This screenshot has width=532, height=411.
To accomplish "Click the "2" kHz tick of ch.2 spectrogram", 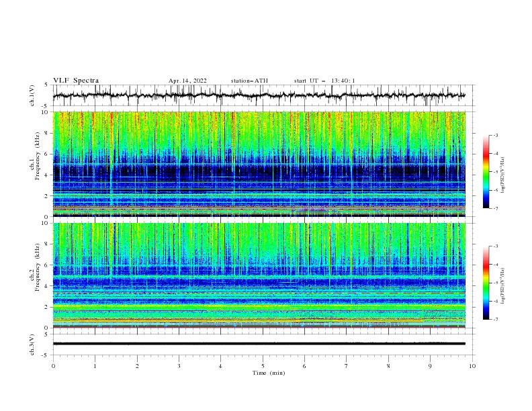I will point(47,307).
